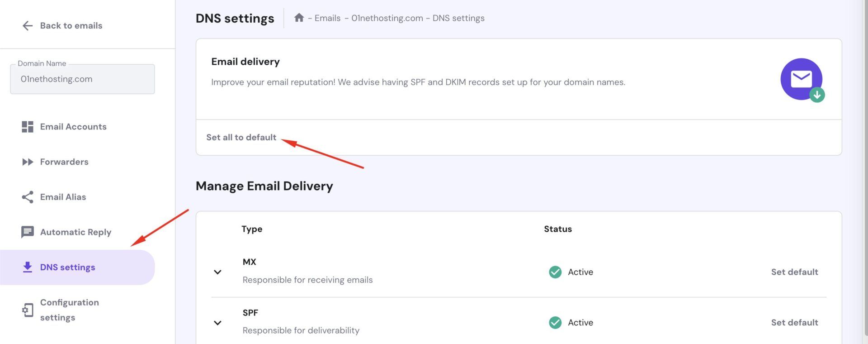Screen dimensions: 868x344
Task: Click the green check icon in the MX row
Action: point(555,272)
